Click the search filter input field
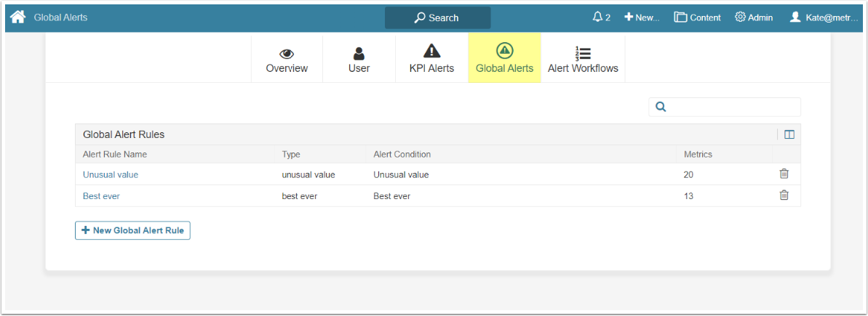This screenshot has width=868, height=316. (x=725, y=108)
